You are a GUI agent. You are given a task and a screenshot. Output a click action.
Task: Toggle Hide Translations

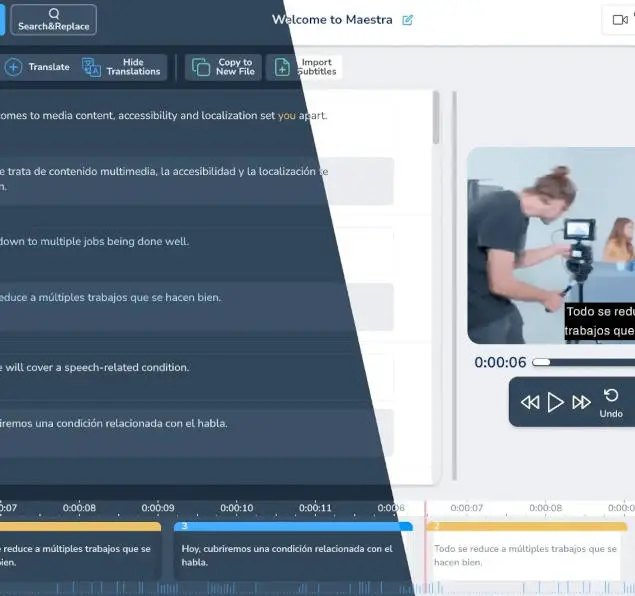(x=124, y=67)
